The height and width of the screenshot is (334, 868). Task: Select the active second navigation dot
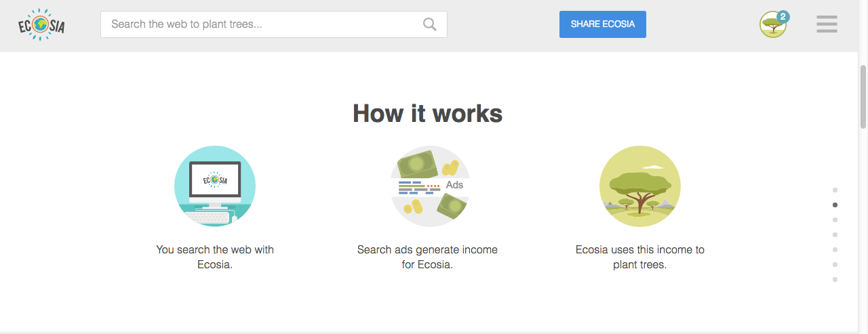coord(835,205)
